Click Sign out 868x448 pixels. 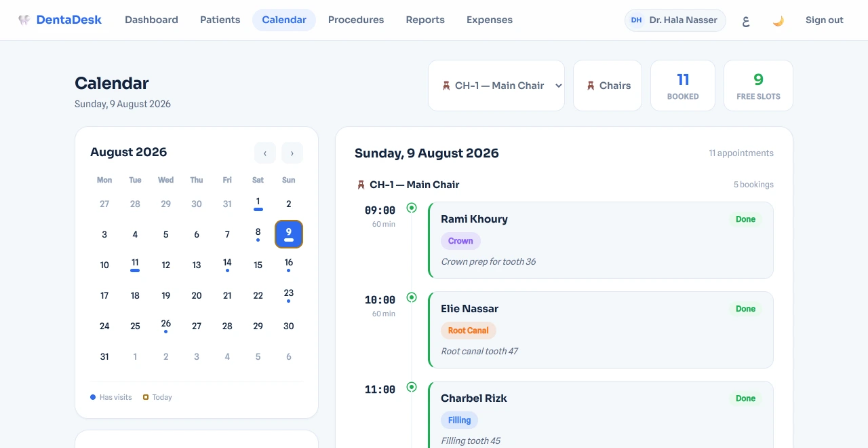(x=825, y=20)
